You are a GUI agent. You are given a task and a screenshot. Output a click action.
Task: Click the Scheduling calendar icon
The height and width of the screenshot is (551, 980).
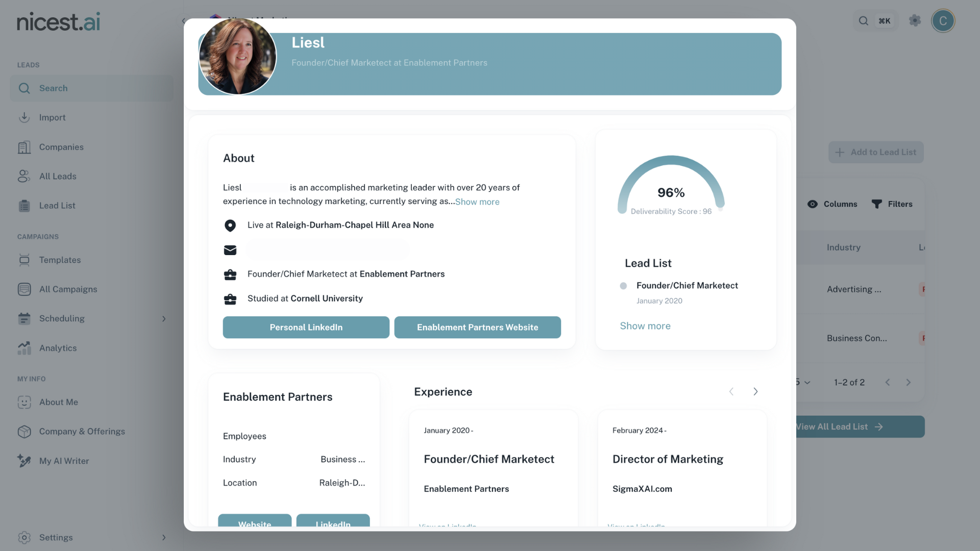[24, 318]
